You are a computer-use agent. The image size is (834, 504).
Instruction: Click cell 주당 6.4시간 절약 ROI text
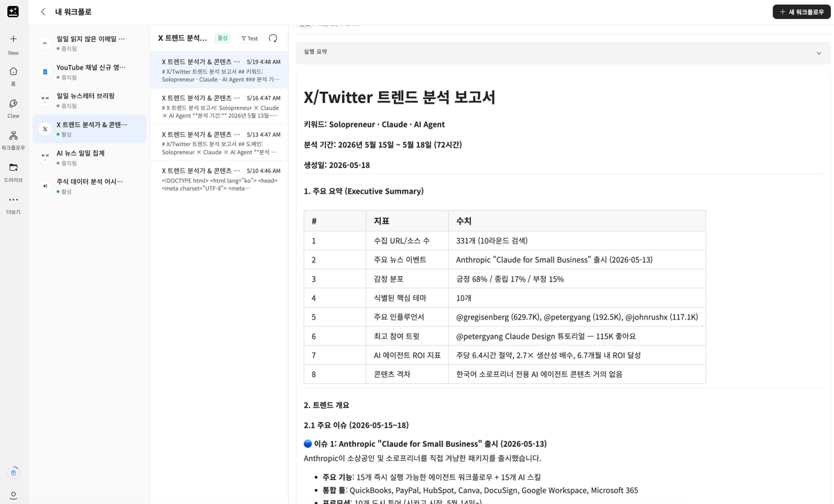pyautogui.click(x=577, y=355)
